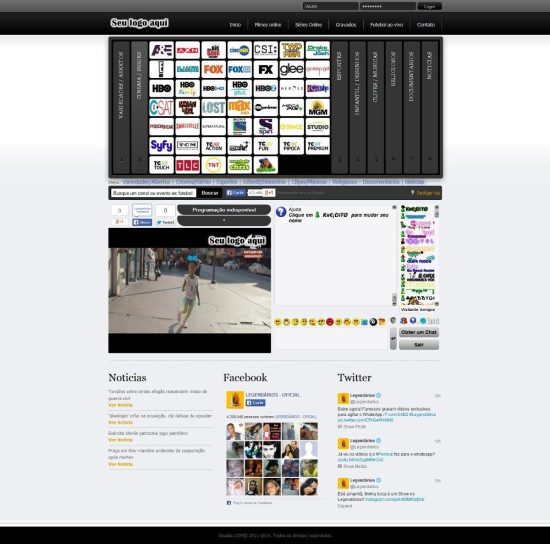Click the LOST series logo

[213, 108]
